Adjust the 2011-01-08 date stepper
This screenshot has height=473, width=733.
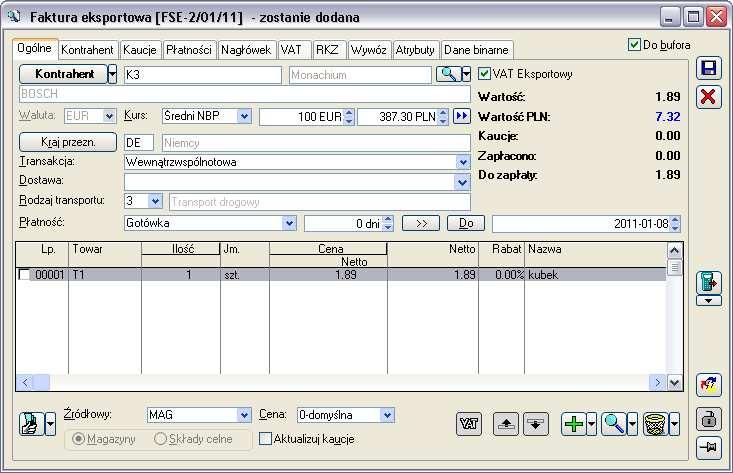(x=675, y=223)
